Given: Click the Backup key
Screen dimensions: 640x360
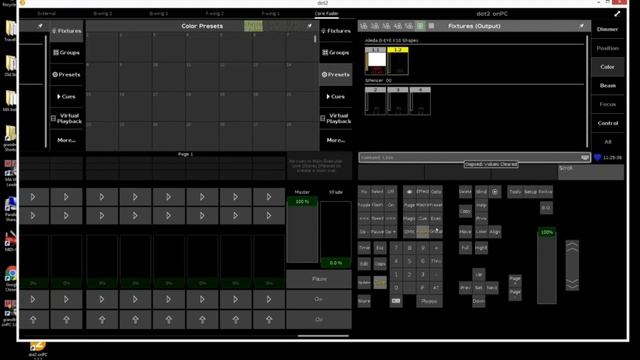Looking at the screenshot, I should click(545, 191).
